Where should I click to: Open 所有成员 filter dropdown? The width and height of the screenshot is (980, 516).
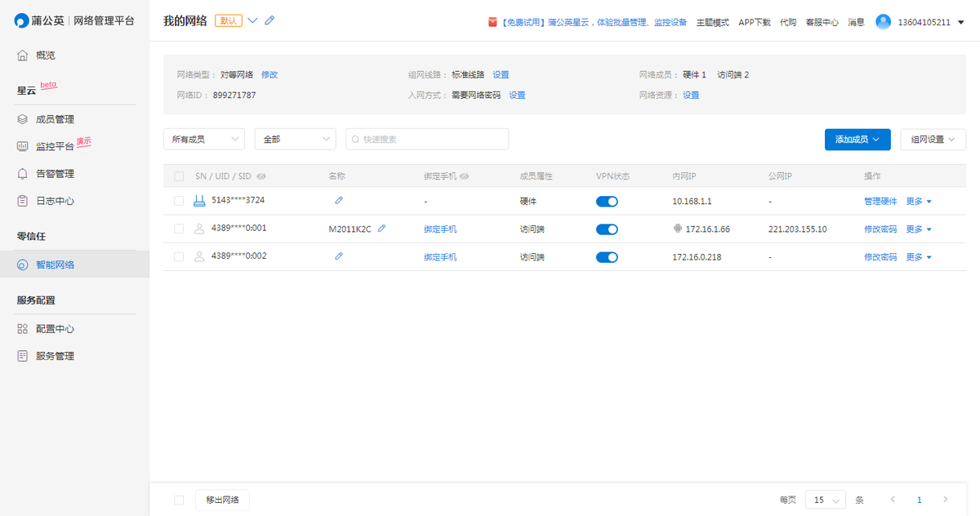(204, 140)
